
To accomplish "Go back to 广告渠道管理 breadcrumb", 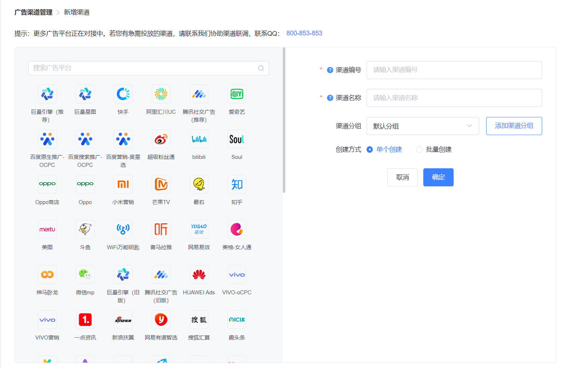I will (x=34, y=12).
